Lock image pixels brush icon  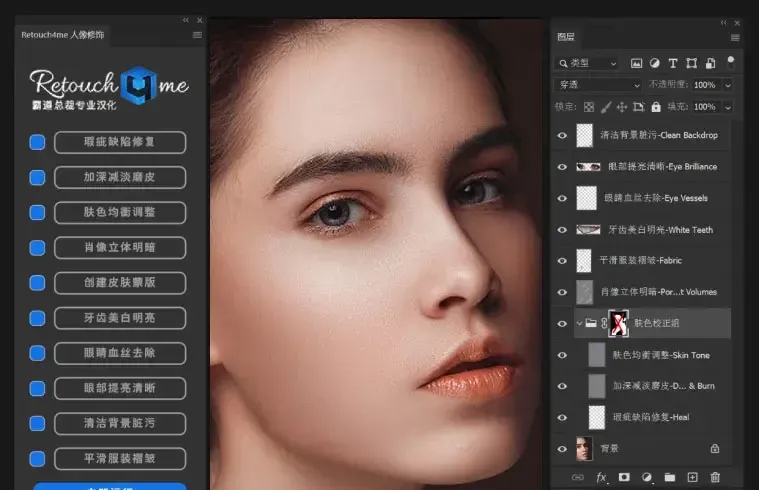606,107
